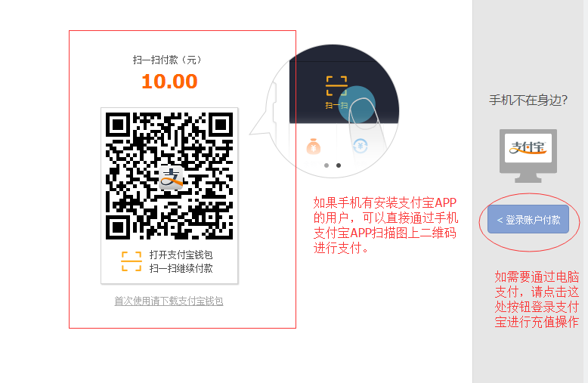The image size is (588, 383).
Task: Click the 登录账户付款 button
Action: (528, 220)
